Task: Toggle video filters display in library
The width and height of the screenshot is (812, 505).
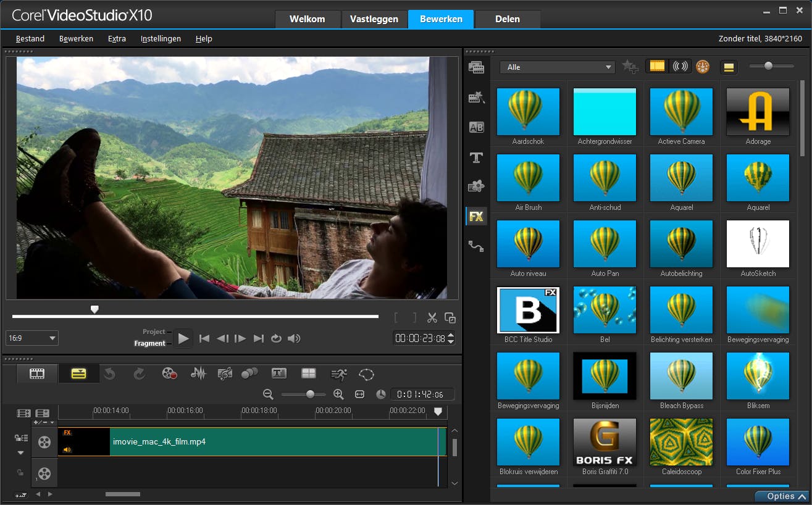Action: 658,67
